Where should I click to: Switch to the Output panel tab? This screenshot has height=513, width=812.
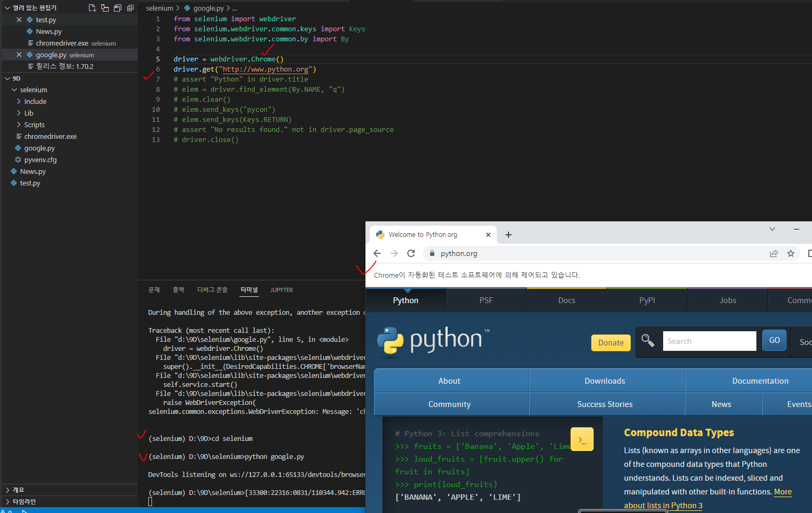coord(179,290)
